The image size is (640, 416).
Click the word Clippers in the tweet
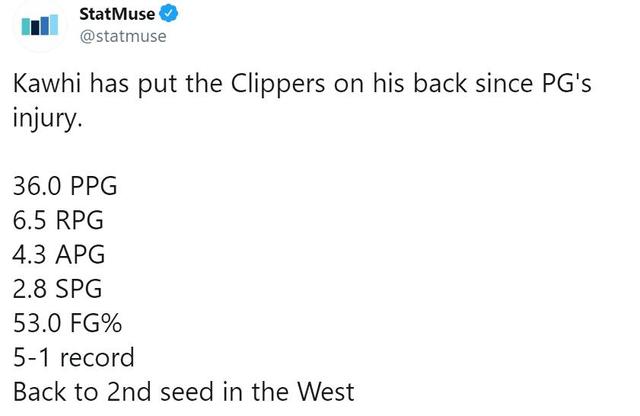click(278, 85)
